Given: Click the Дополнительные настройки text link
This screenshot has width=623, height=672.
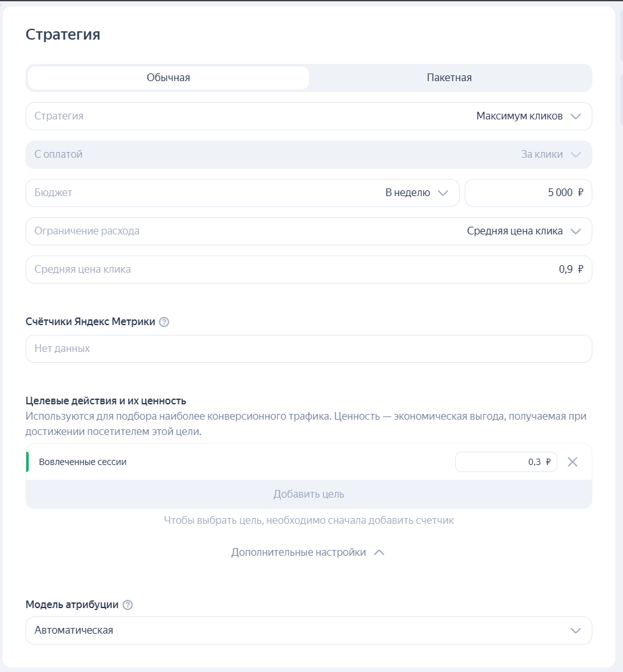Looking at the screenshot, I should pyautogui.click(x=298, y=553).
